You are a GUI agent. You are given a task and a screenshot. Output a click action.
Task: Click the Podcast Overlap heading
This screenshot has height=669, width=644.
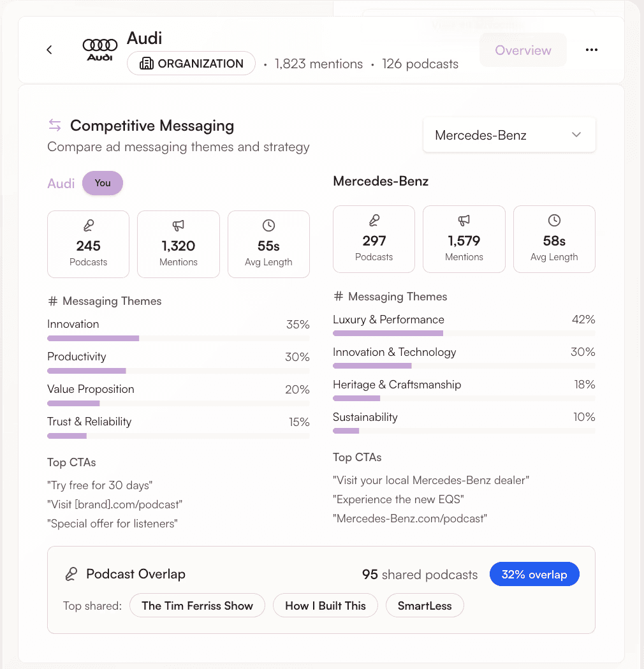coord(136,574)
